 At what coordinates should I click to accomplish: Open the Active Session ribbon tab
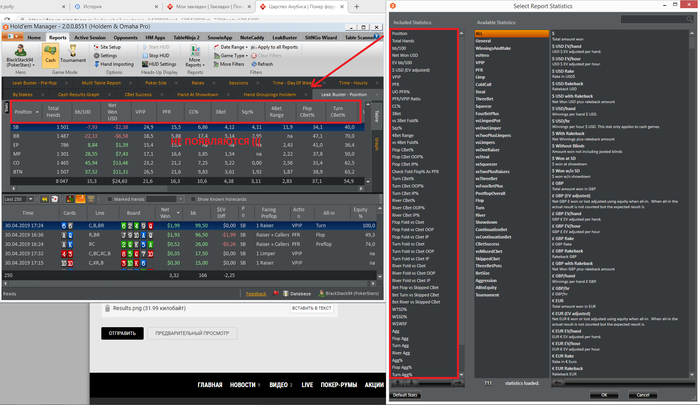(90, 38)
